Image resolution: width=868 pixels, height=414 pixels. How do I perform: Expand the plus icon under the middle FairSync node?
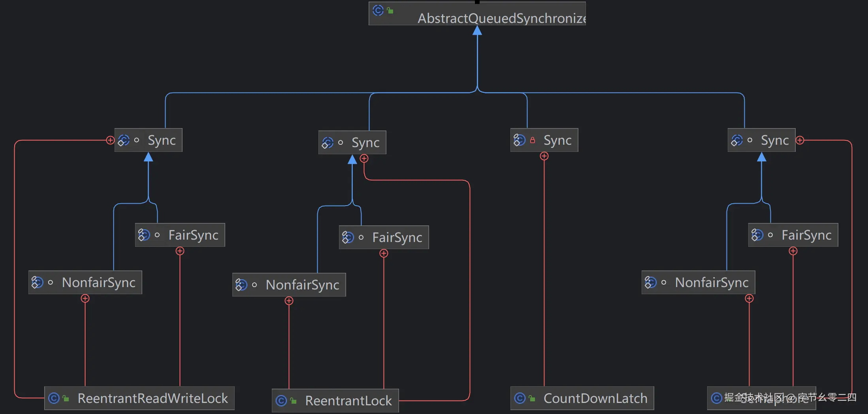click(x=383, y=253)
